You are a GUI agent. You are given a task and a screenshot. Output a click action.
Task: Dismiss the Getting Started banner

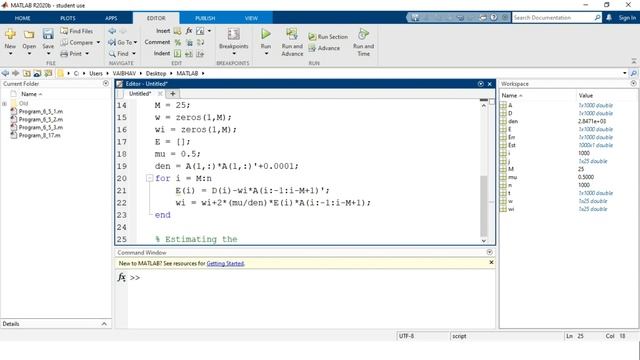point(491,262)
